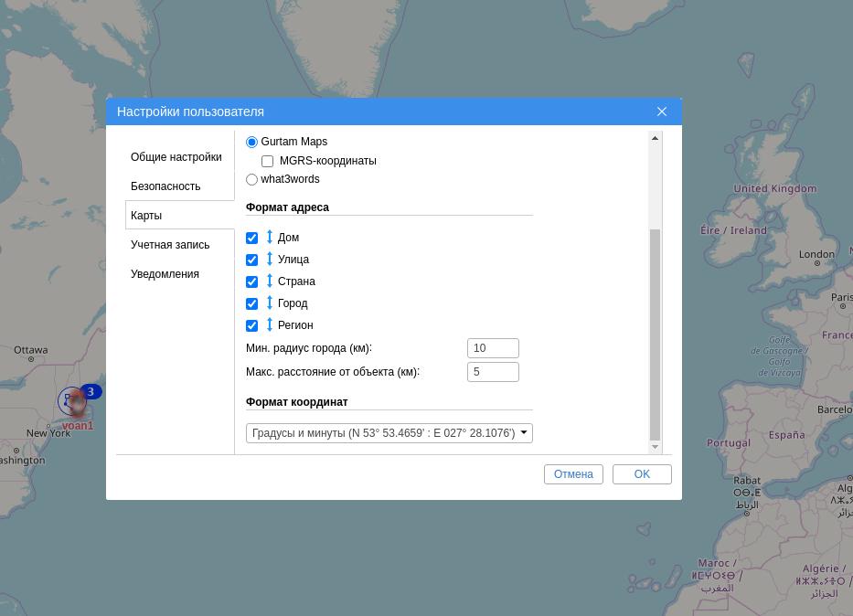Screen dimensions: 853x616
Task: Uncheck the Регион address checkbox
Action: click(252, 325)
